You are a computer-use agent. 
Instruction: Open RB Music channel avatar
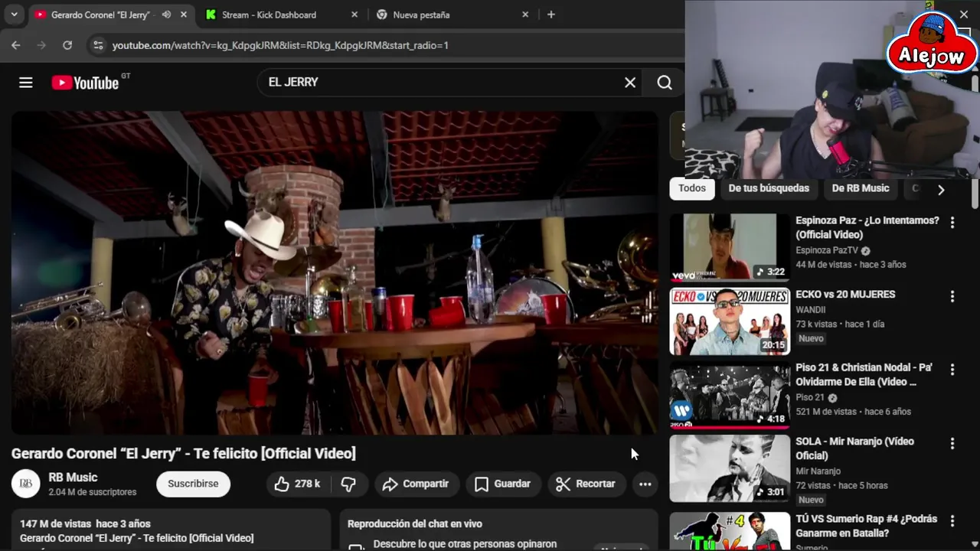(x=25, y=484)
